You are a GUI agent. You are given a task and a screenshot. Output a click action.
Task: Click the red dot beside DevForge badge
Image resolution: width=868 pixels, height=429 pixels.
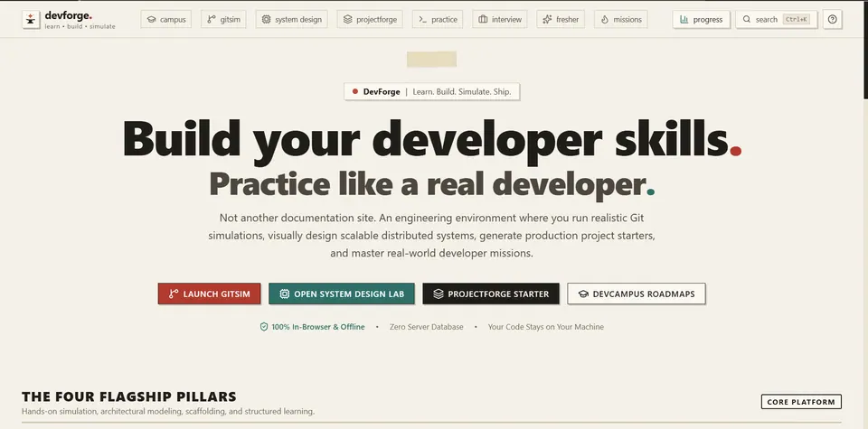click(x=355, y=92)
